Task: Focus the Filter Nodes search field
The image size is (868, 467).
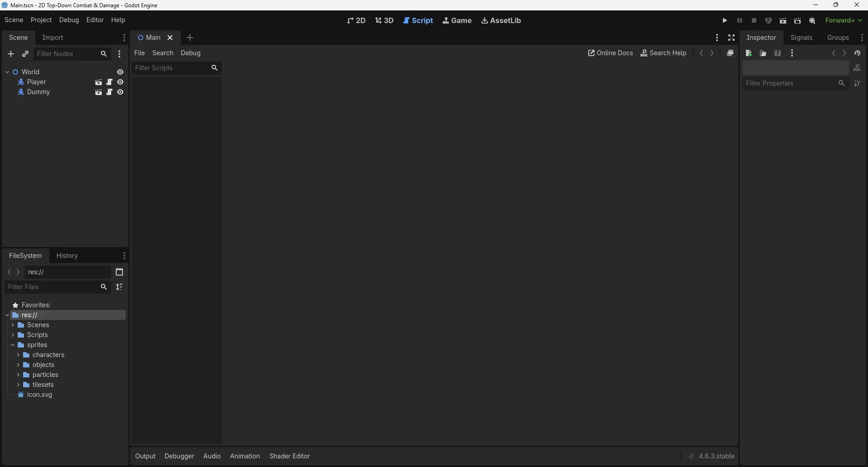Action: (x=72, y=54)
